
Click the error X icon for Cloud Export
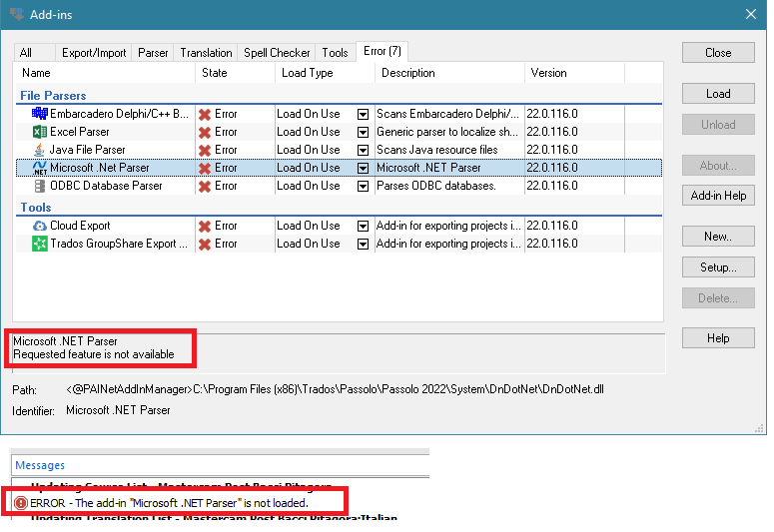point(205,226)
